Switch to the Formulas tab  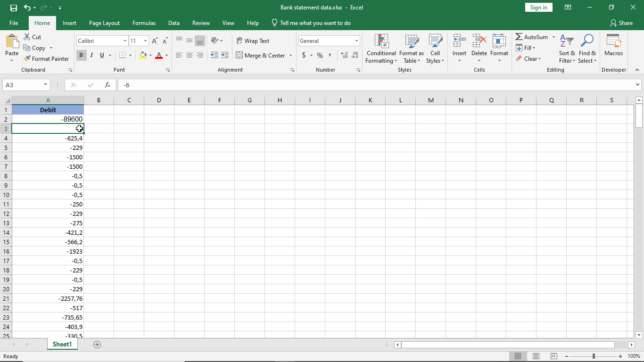(x=144, y=23)
